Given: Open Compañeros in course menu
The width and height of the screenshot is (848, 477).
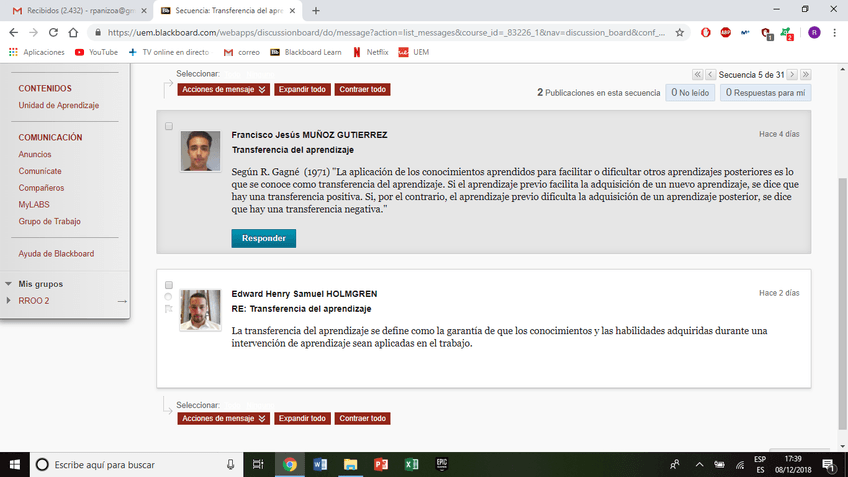Looking at the screenshot, I should pyautogui.click(x=41, y=188).
